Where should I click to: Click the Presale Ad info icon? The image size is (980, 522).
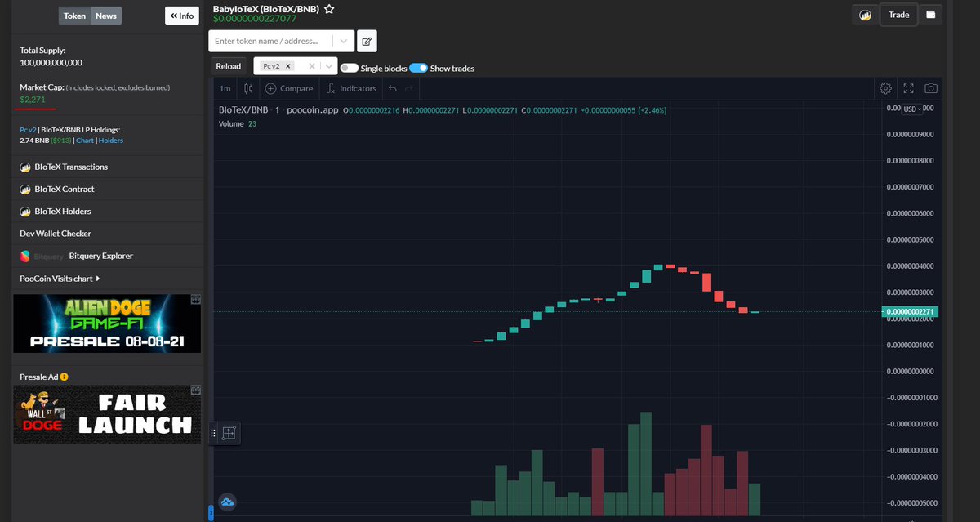pyautogui.click(x=64, y=377)
